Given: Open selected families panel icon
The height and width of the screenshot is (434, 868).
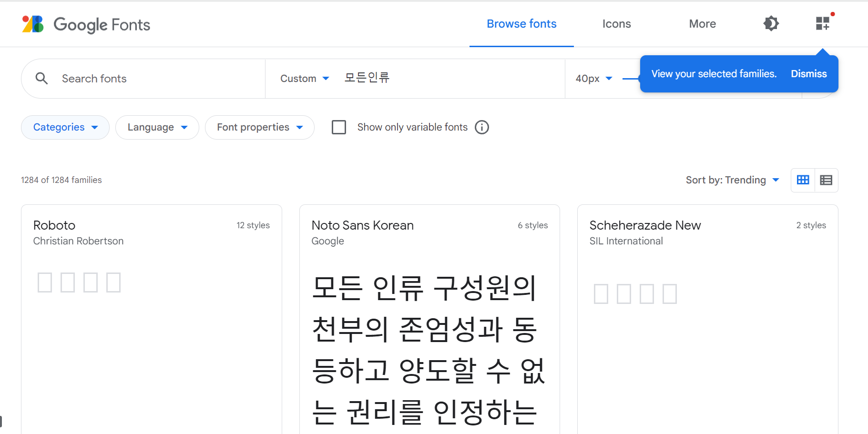Looking at the screenshot, I should click(x=823, y=23).
